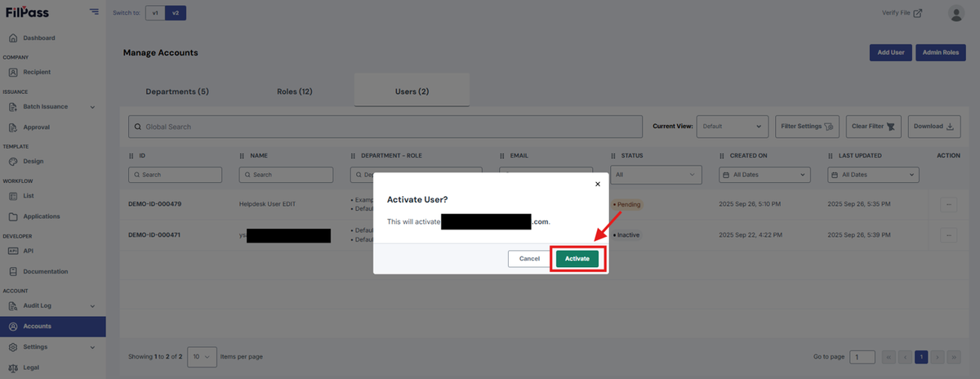Open the user profile avatar menu

pos(956,13)
